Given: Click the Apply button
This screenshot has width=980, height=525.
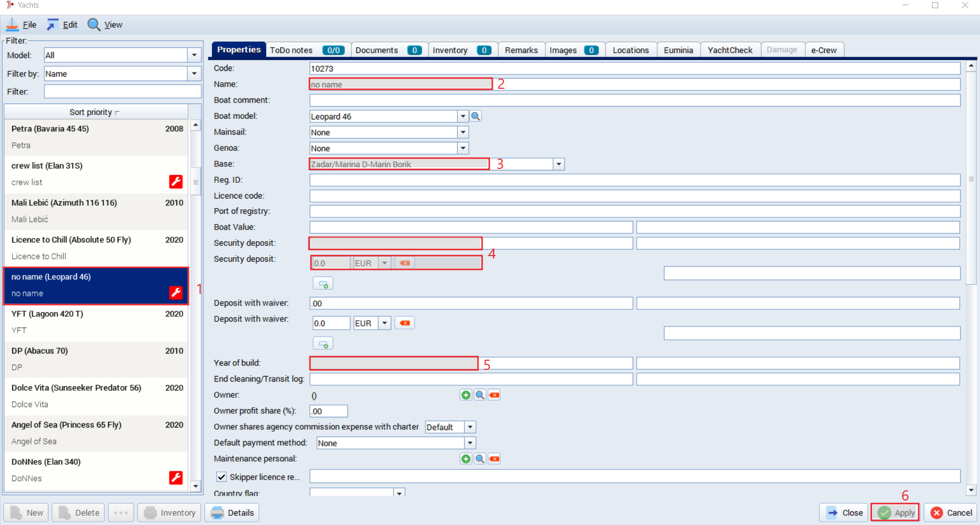Looking at the screenshot, I should click(x=895, y=513).
